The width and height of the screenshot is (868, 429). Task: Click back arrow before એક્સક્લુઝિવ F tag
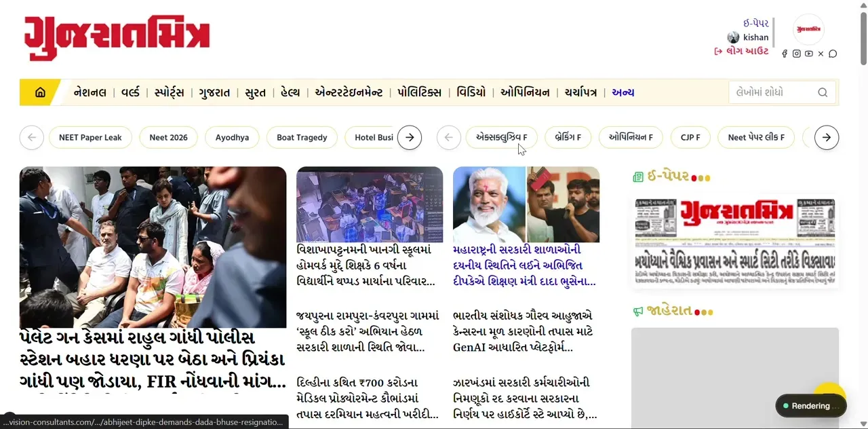click(x=448, y=137)
